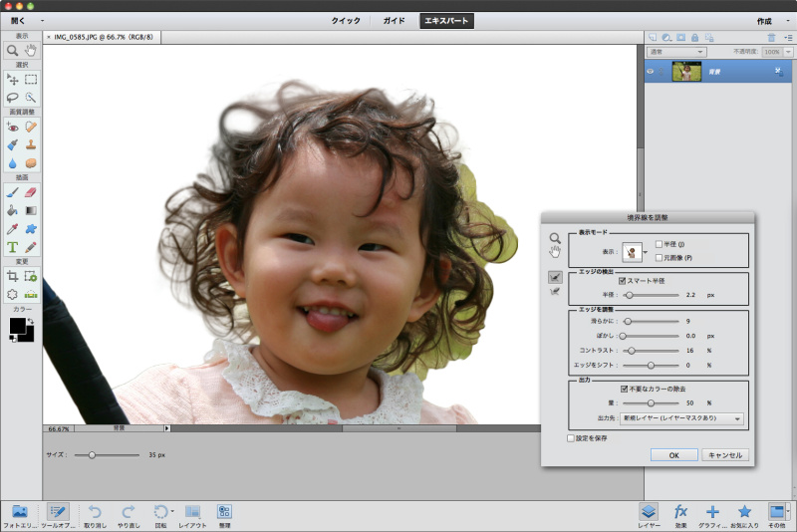Open the layer blend mode 通常 dropdown
797x532 pixels.
coord(676,52)
